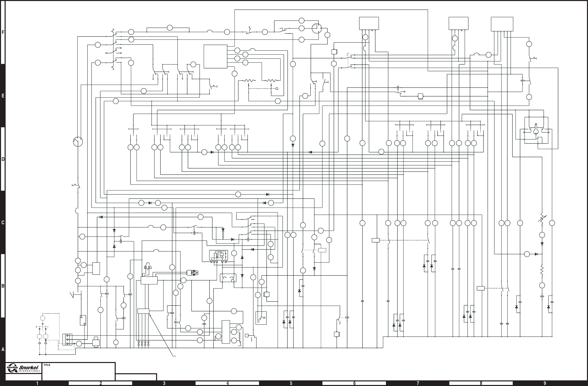588x386 pixels.
Task: Click the boxed switch symbol at the bottom center
Action: pos(261,318)
